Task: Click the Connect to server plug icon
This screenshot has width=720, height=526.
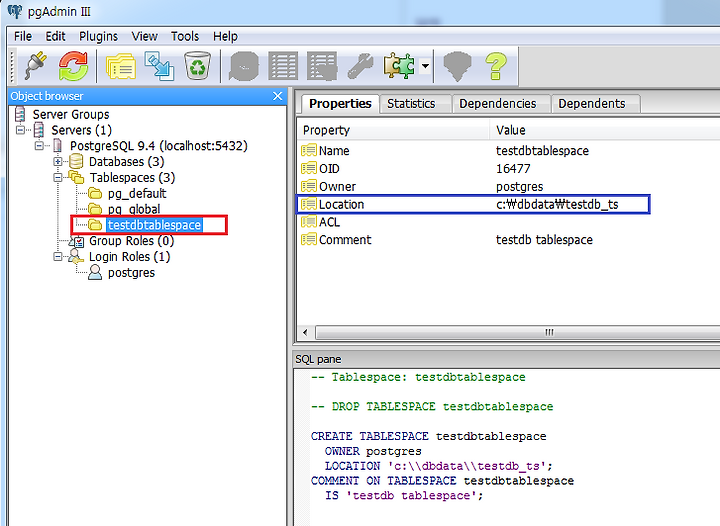Action: [x=35, y=66]
